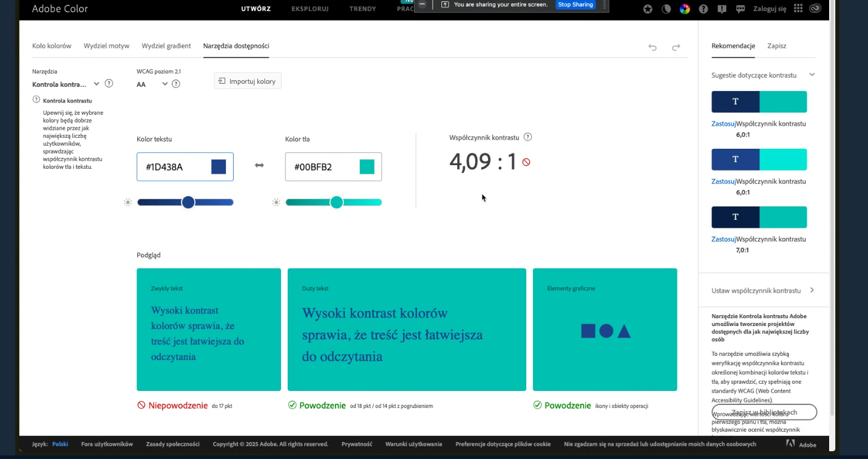
Task: Open Warunki użytkowania footer link
Action: pos(414,444)
